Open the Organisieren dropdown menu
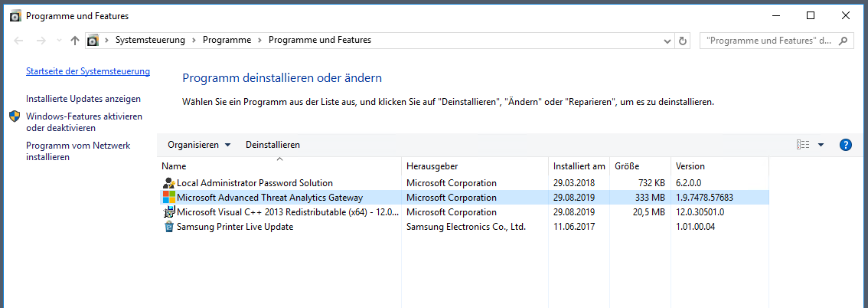 tap(199, 145)
